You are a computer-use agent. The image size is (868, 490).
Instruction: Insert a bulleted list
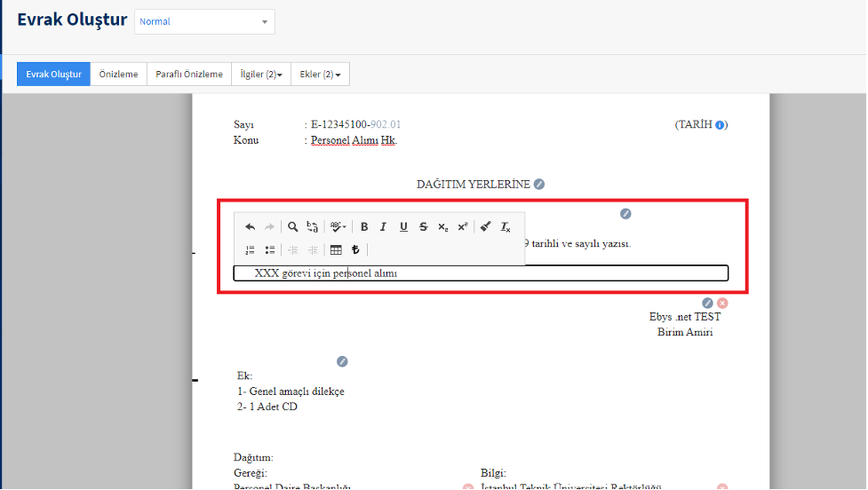269,250
